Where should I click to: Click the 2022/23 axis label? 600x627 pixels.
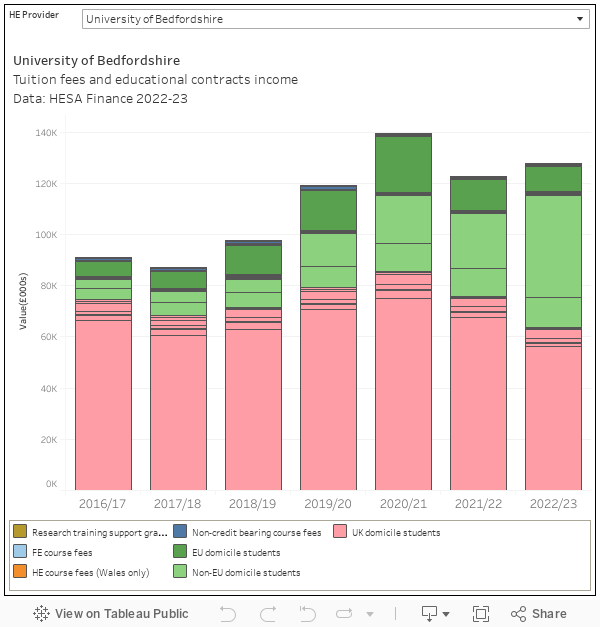553,504
